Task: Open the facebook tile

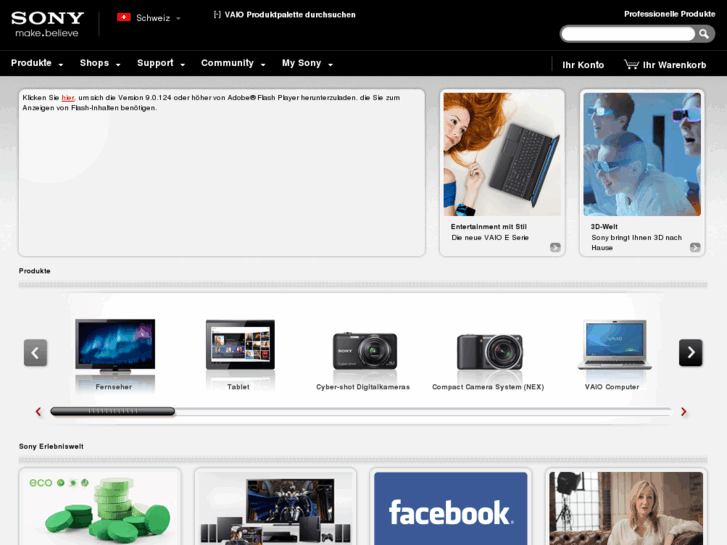Action: pyautogui.click(x=451, y=508)
